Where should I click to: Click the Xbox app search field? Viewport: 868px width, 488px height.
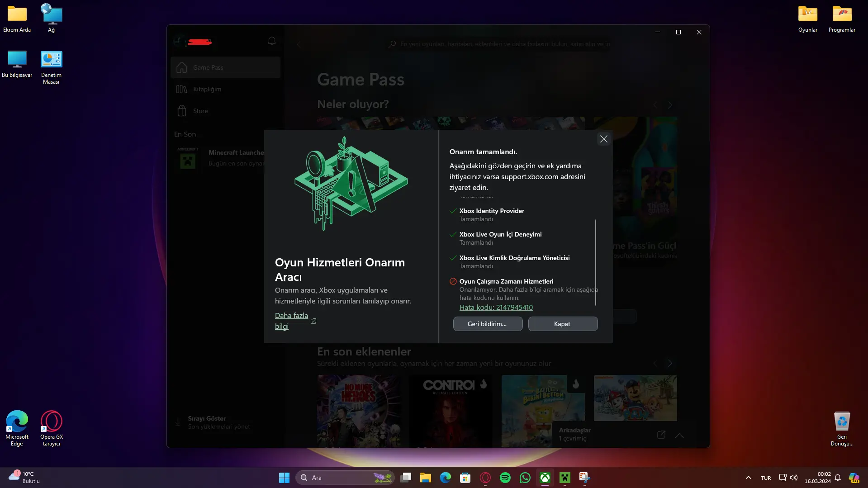(x=500, y=44)
